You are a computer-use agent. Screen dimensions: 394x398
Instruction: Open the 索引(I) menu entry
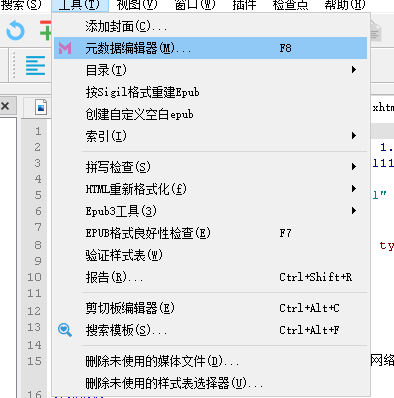210,136
